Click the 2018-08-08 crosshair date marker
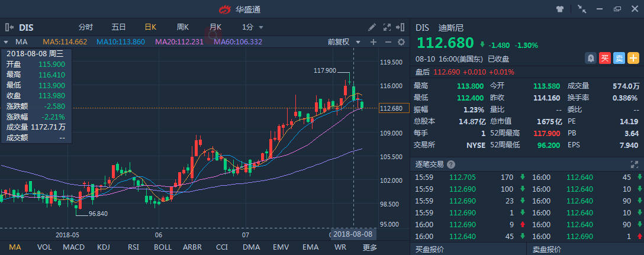 [353, 234]
